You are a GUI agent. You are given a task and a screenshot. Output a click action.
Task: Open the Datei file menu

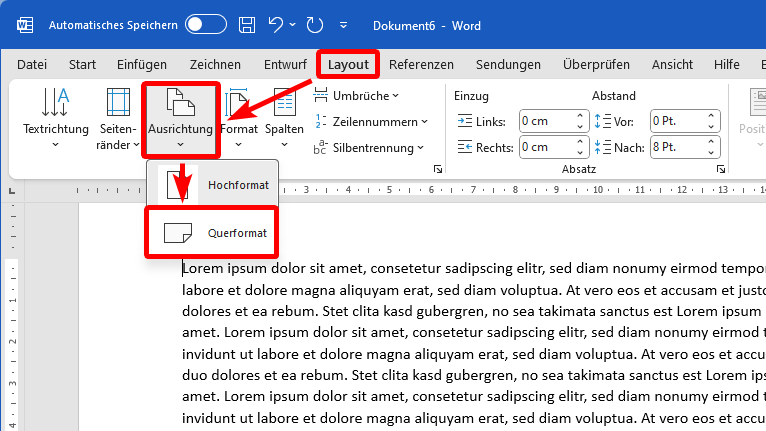click(x=32, y=64)
